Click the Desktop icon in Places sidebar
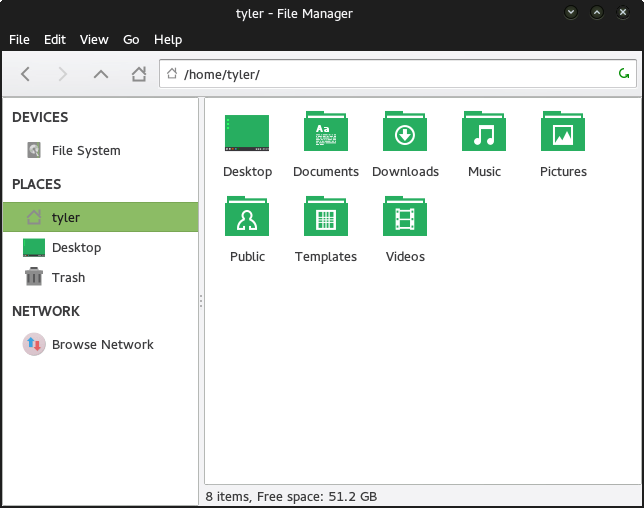Screen dimensions: 644x508 pyautogui.click(x=34, y=248)
